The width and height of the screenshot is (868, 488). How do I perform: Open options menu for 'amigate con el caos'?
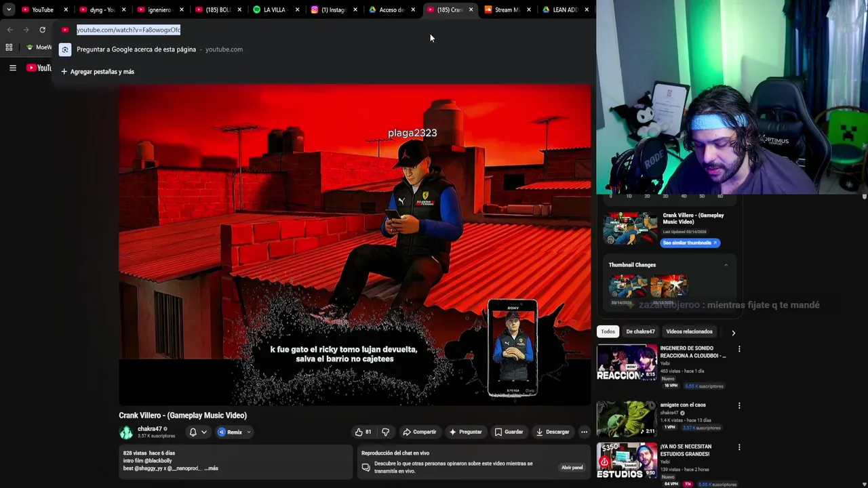[x=739, y=406]
